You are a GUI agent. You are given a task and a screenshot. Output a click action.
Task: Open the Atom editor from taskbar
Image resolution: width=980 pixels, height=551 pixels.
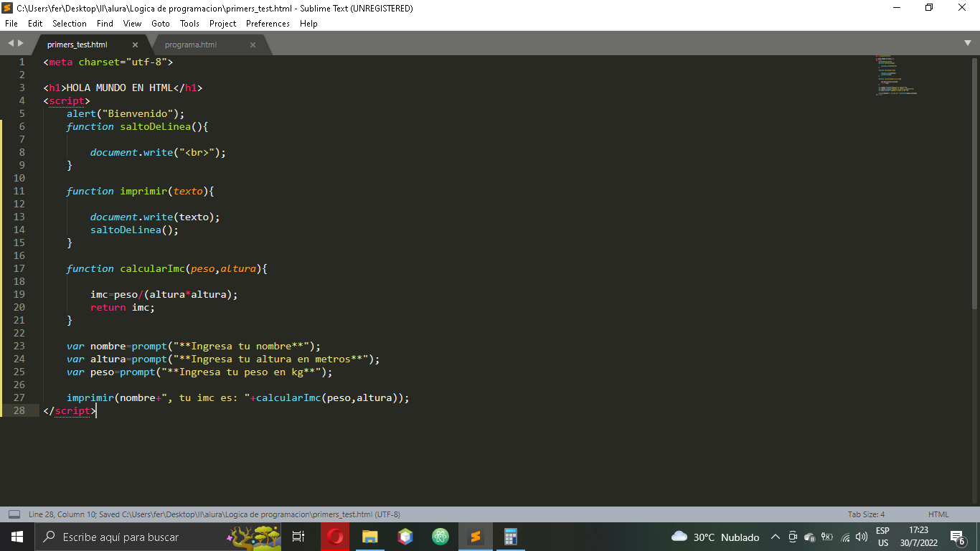click(x=440, y=537)
